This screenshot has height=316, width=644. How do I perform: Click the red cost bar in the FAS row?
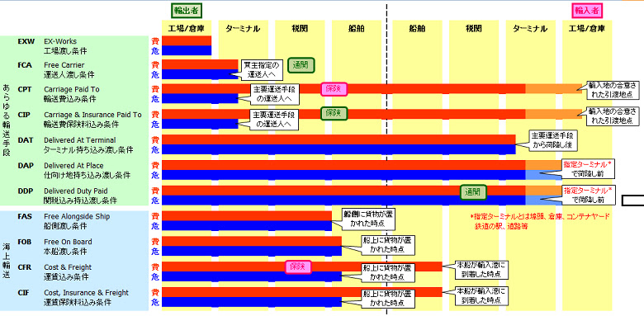pyautogui.click(x=246, y=215)
